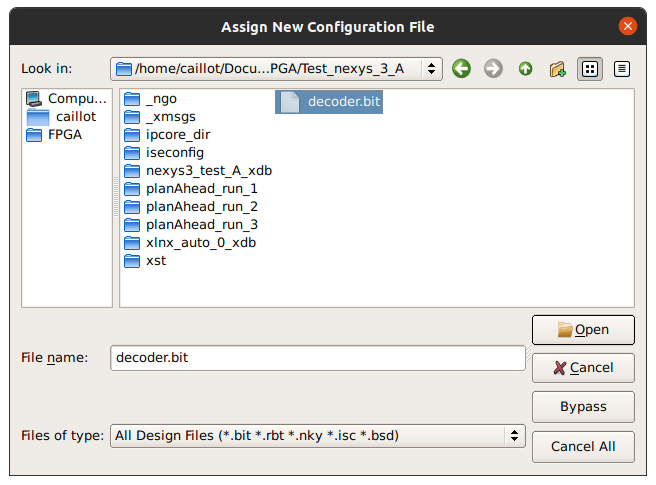656x485 pixels.
Task: Select caillot home folder in sidebar
Action: point(62,117)
